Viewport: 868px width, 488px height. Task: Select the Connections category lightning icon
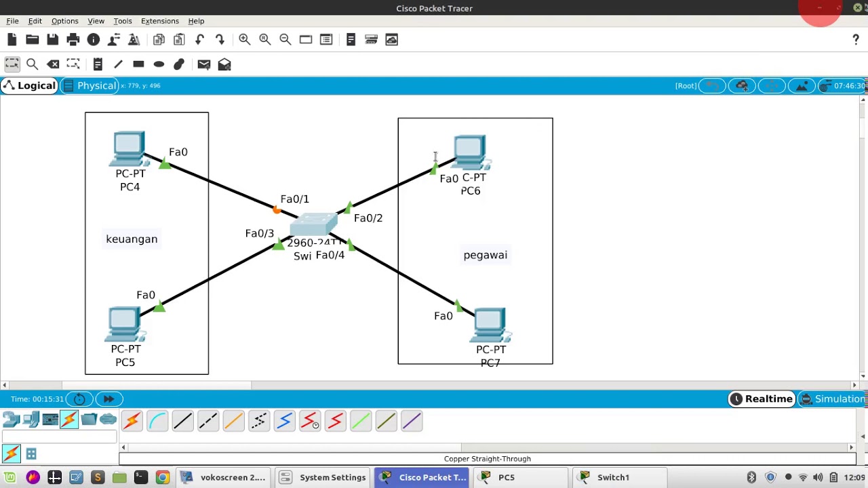click(69, 420)
